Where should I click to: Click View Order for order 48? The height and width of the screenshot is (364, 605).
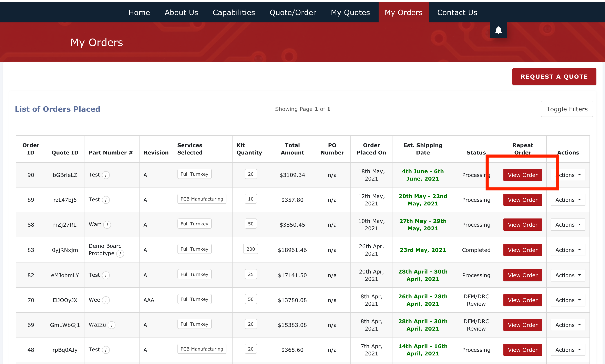[523, 350]
